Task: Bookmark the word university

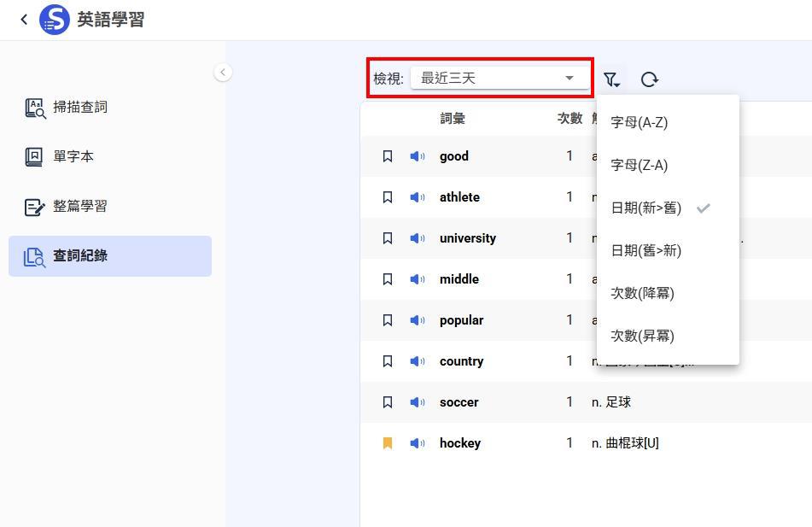Action: tap(388, 237)
